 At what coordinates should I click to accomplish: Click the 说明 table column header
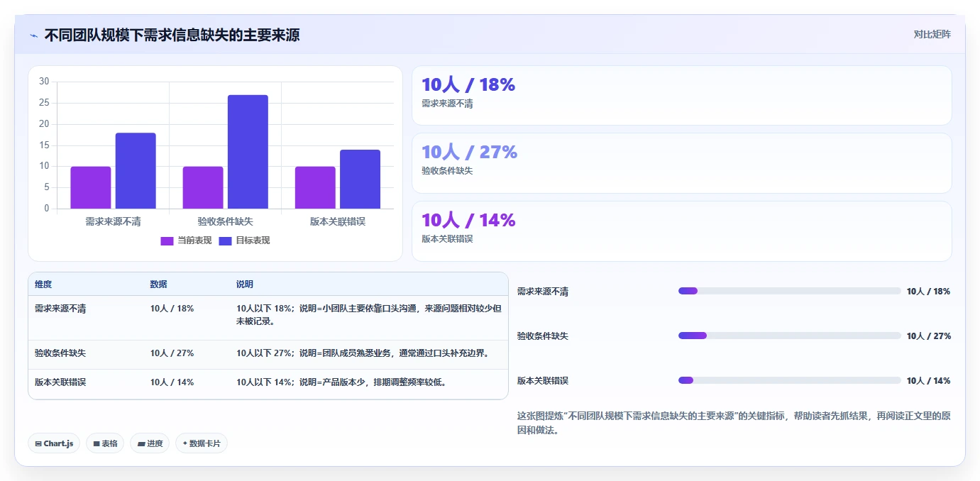tap(245, 284)
